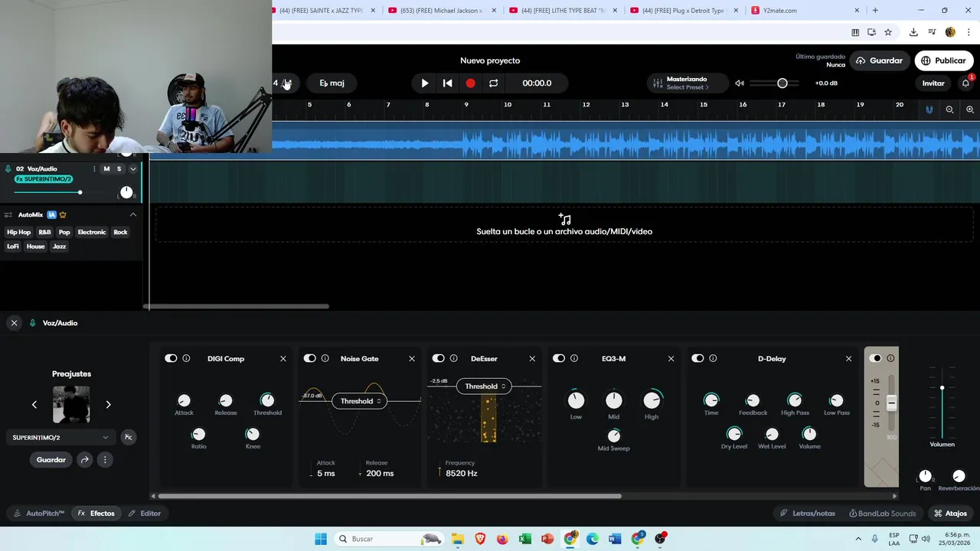This screenshot has height=551, width=980.
Task: Pick the LoFi AutoMix genre
Action: click(x=13, y=246)
